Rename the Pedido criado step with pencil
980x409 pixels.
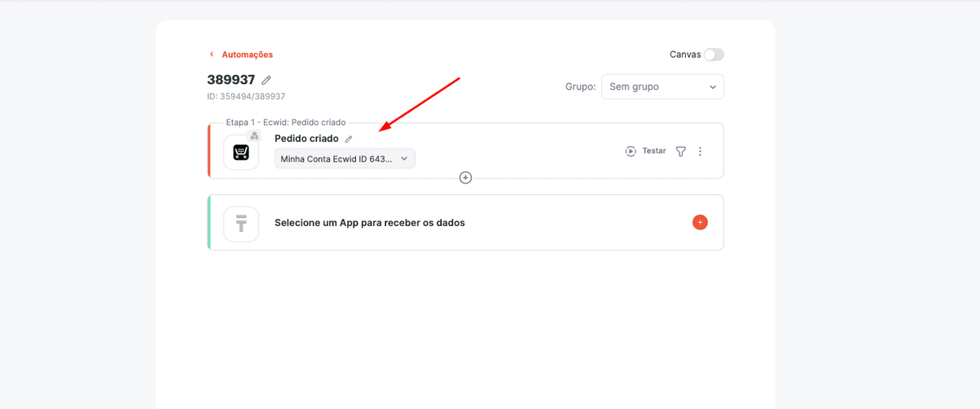point(349,139)
